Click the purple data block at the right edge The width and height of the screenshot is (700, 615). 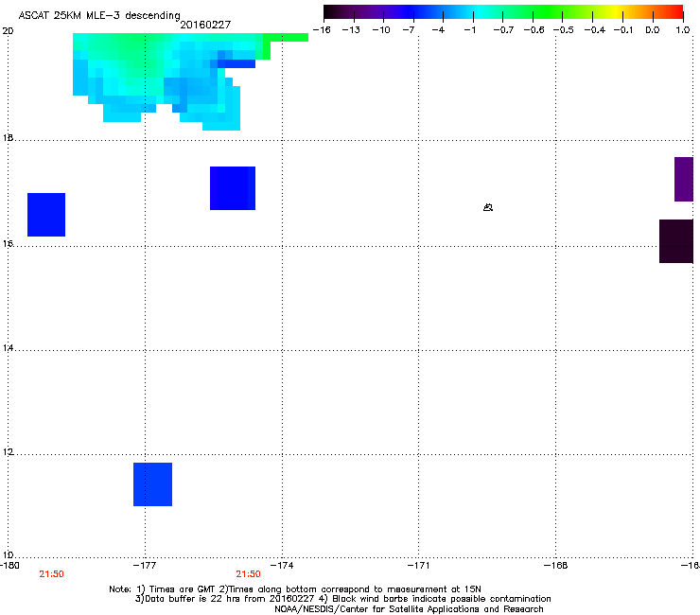[684, 179]
